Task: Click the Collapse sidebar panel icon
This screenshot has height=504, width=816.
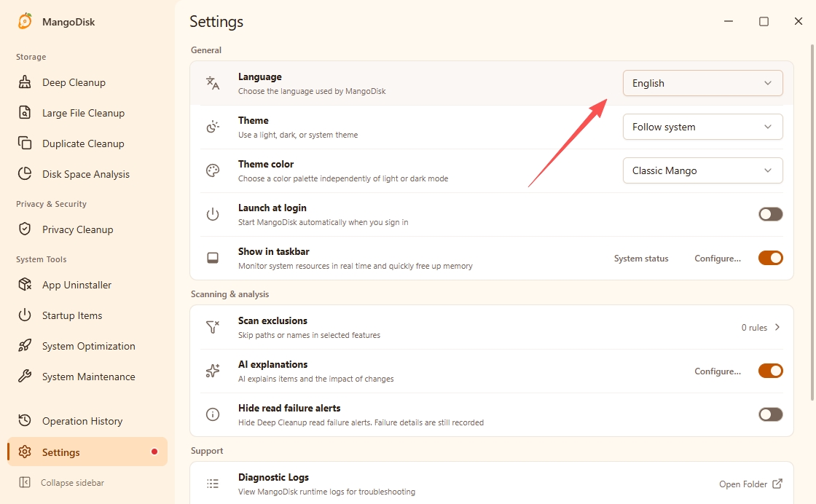Action: coord(25,482)
